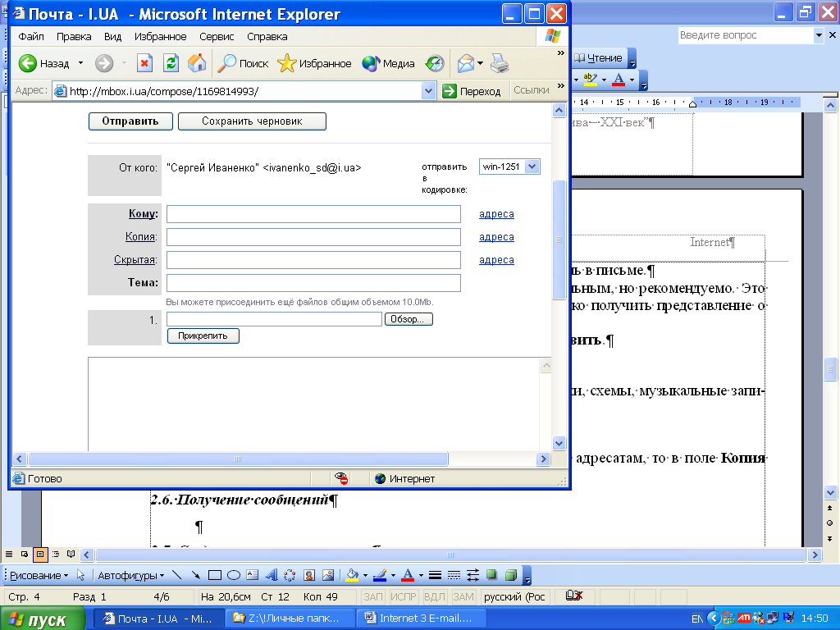Apply 3-D Style in Drawing toolbar
Image resolution: width=840 pixels, height=630 pixels.
[x=510, y=575]
